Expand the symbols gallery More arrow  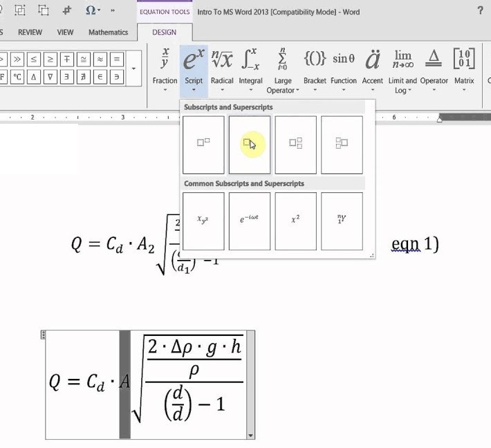133,69
